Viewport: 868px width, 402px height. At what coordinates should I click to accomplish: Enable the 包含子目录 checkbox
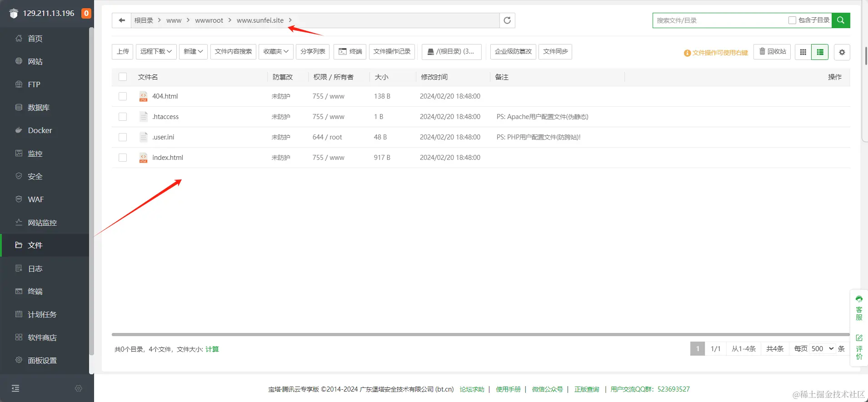[x=792, y=20]
